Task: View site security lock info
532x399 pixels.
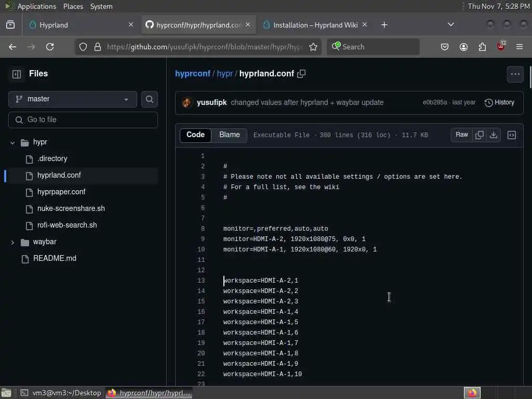Action: (x=98, y=47)
